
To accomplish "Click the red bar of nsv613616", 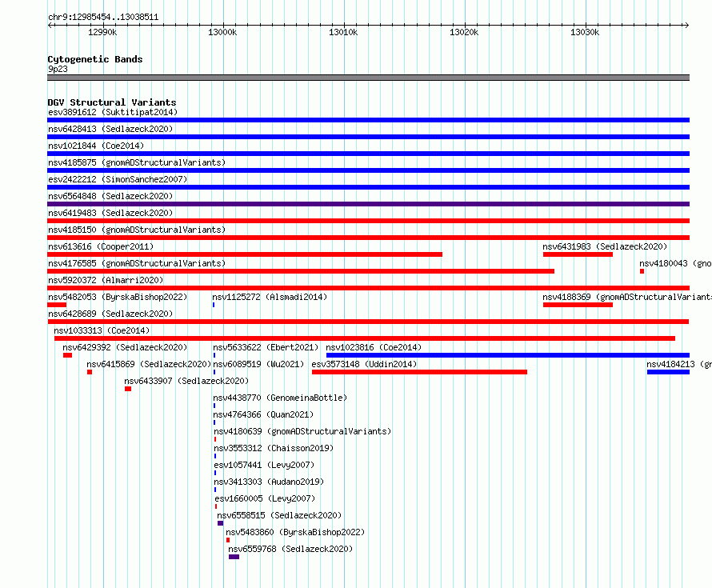I will coord(245,254).
